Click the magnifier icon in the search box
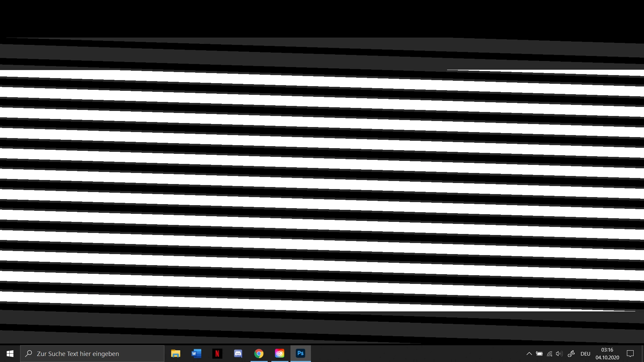 coord(29,354)
